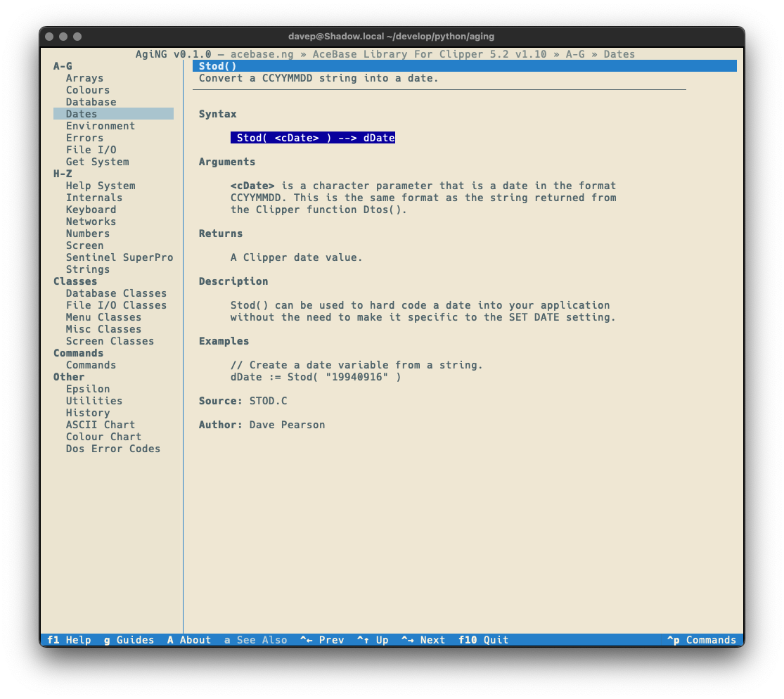Click the highlighted Stod syntax line
The image size is (784, 699).
click(313, 138)
